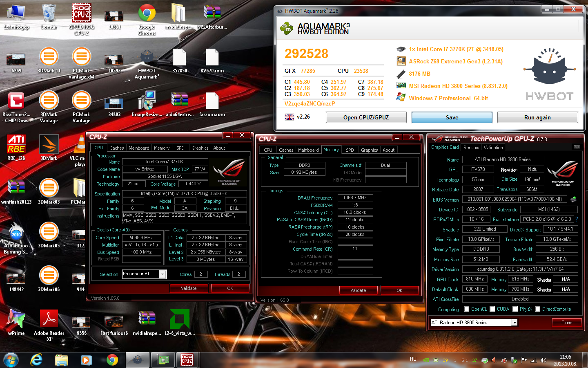Viewport: 588px width, 368px height.
Task: Open the RV670.rom file icon
Action: 212,60
